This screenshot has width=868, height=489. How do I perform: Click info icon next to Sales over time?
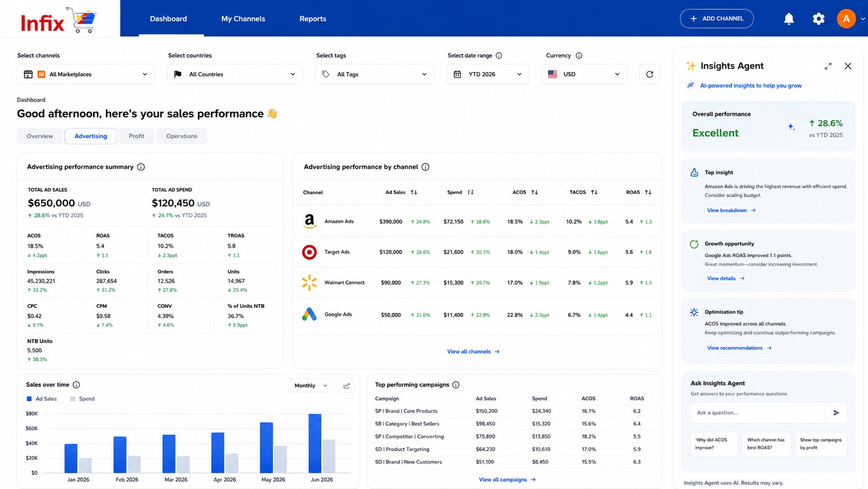point(76,385)
